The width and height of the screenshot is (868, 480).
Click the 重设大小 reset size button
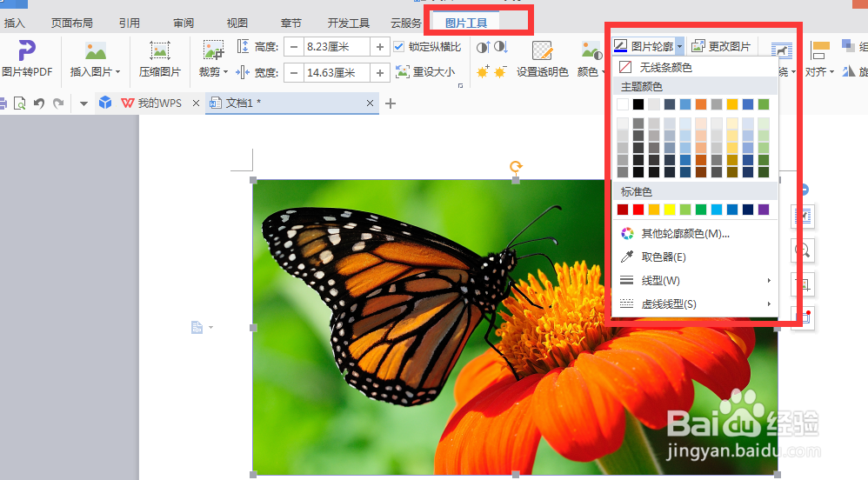(425, 72)
